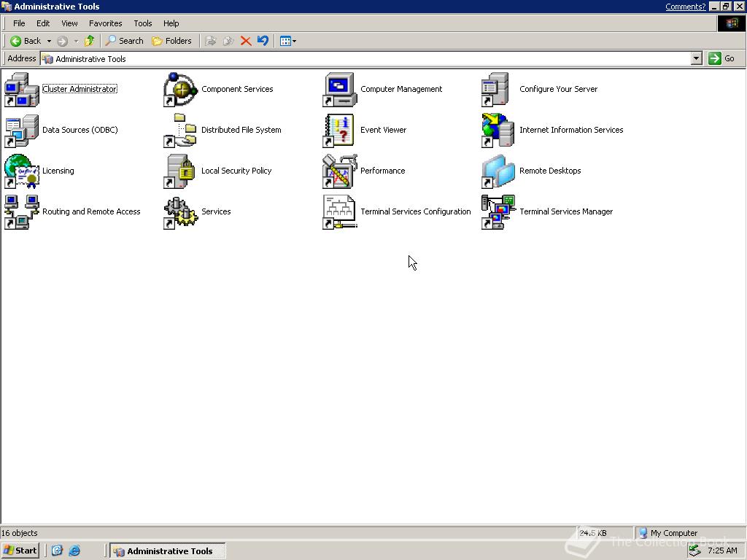Screen dimensions: 747x560
Task: Select the Terminal Services Manager icon
Action: (498, 212)
